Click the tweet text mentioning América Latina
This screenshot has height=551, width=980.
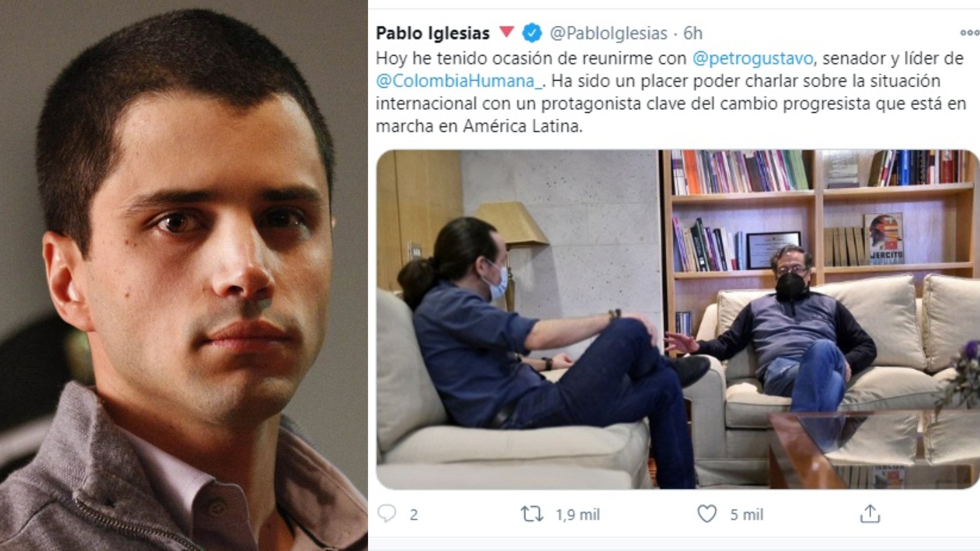(x=671, y=92)
